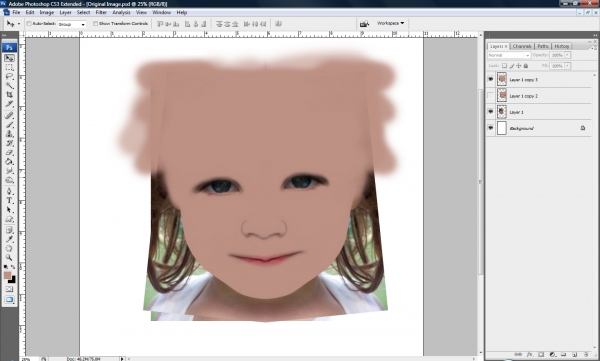Select the Path Selection tool
This screenshot has height=361, width=600.
[9, 210]
